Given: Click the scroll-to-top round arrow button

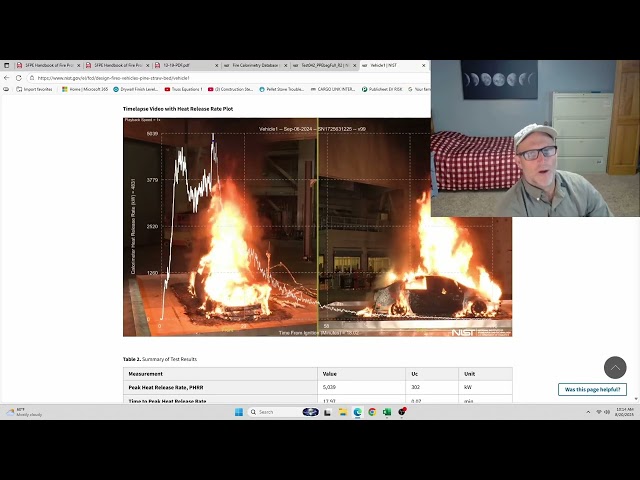Looking at the screenshot, I should point(615,367).
